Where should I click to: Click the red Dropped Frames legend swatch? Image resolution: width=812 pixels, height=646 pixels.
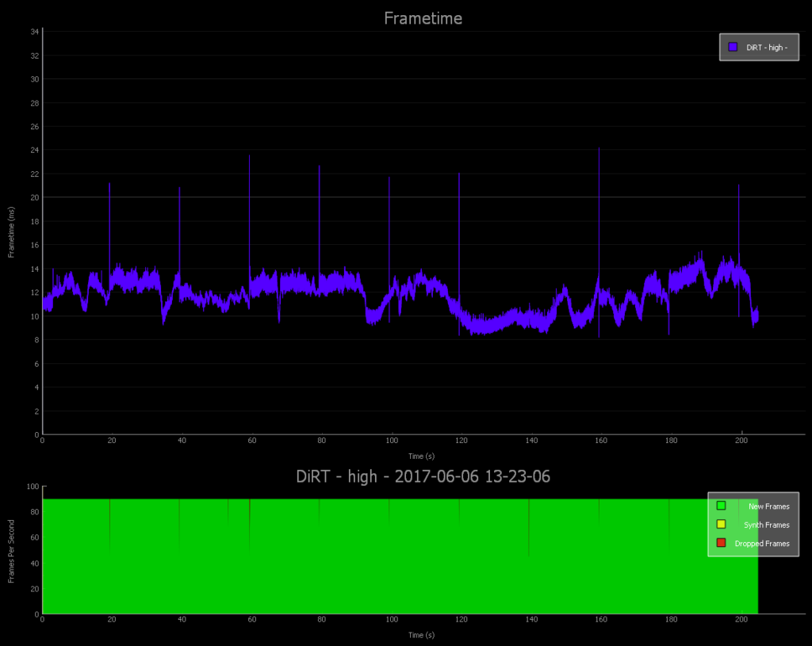click(x=721, y=543)
